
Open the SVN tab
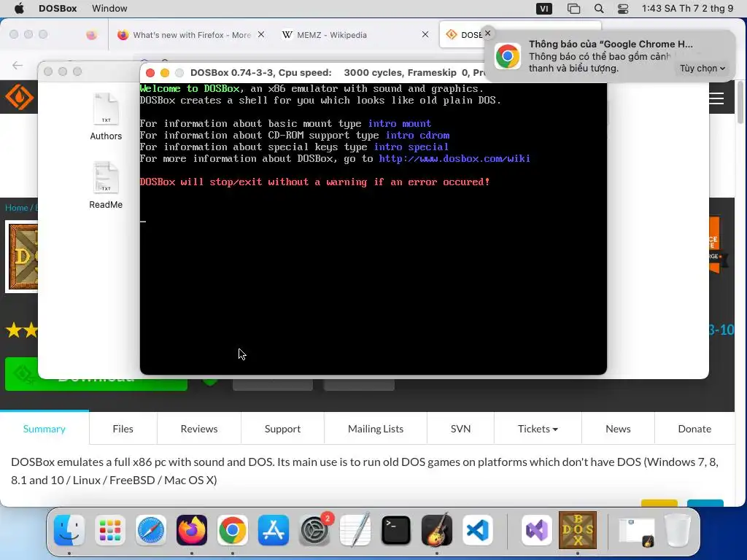[x=461, y=429]
